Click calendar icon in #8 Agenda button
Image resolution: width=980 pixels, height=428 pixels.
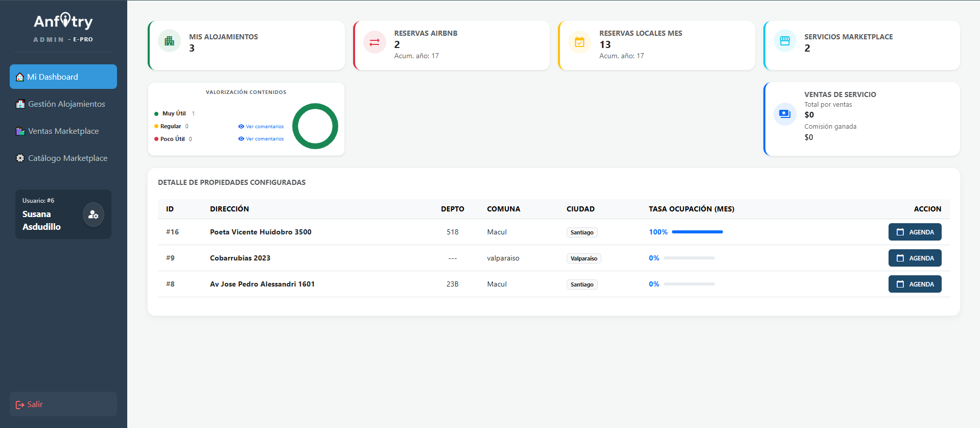pos(900,284)
